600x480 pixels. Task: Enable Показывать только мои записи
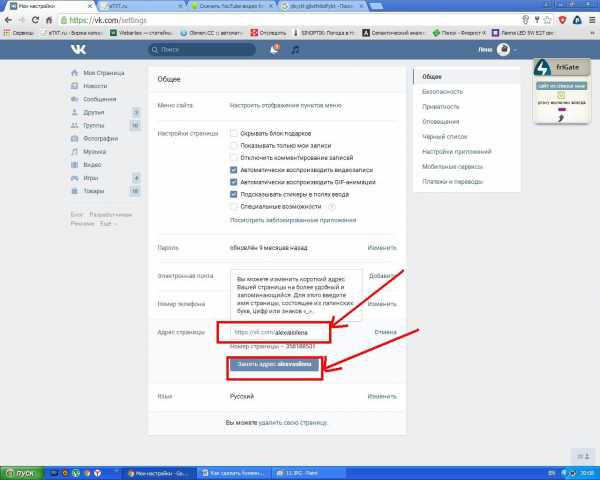tap(233, 145)
